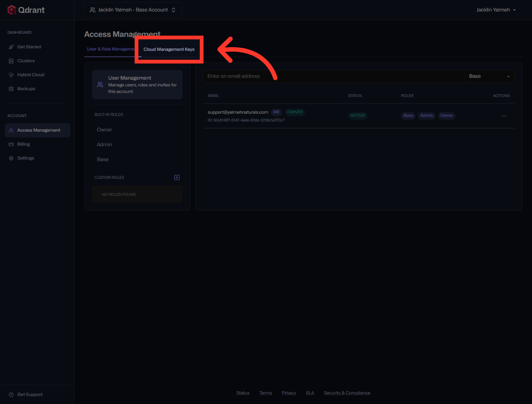Click the EMAIL column header
Image resolution: width=532 pixels, height=404 pixels.
coord(213,96)
